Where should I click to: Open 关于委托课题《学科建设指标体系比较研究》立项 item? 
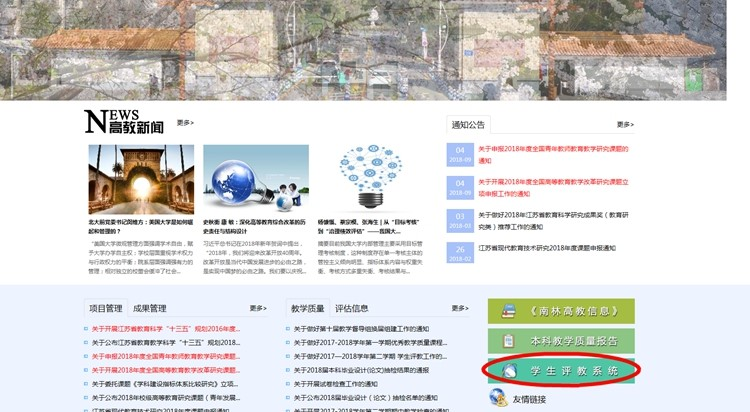(165, 384)
